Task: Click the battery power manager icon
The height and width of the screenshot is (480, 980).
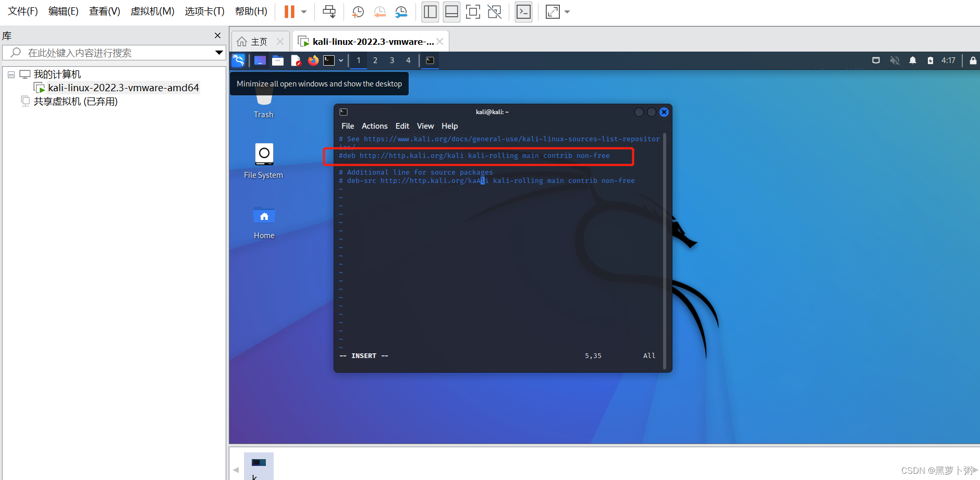Action: [x=930, y=60]
